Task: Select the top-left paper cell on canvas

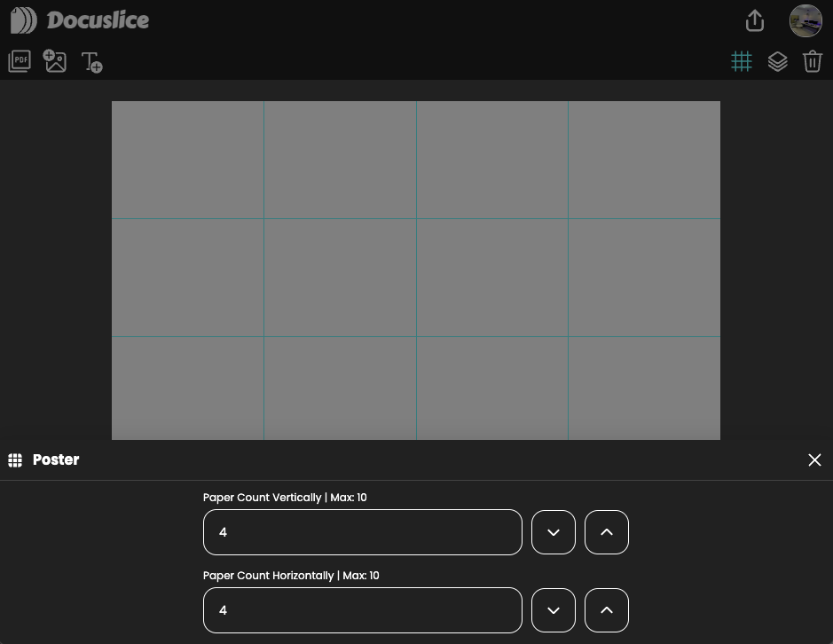Action: 187,160
